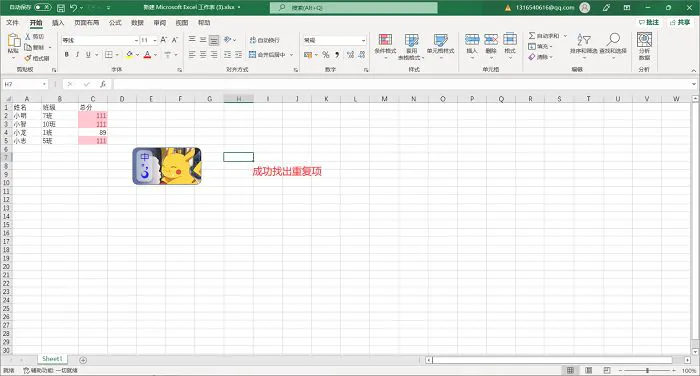Click the Merge and Center button

(x=271, y=54)
